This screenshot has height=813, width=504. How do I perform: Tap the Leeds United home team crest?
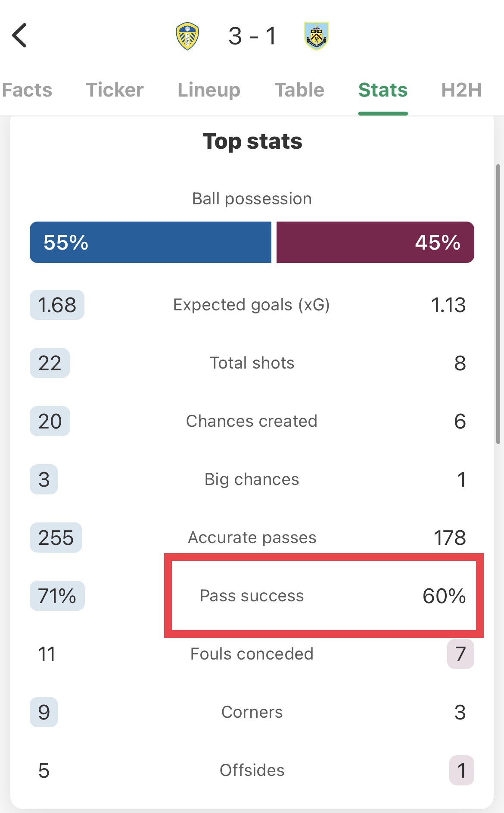pos(187,36)
